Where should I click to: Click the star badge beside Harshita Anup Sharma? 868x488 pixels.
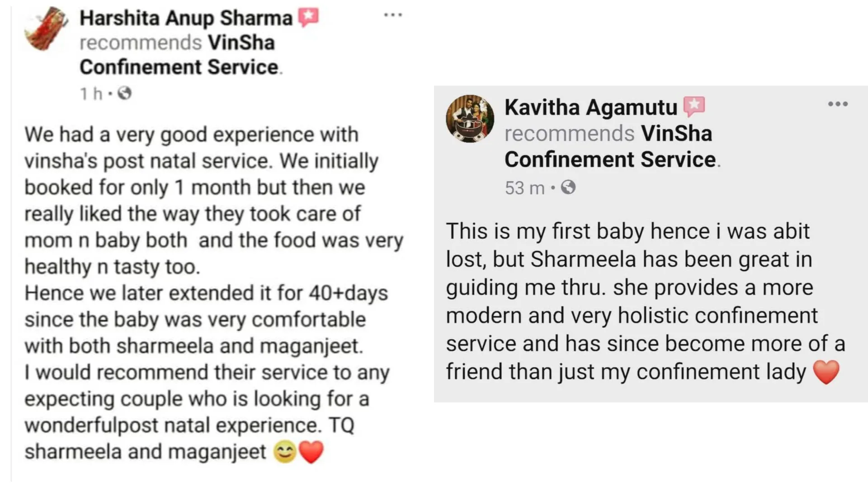[x=308, y=18]
